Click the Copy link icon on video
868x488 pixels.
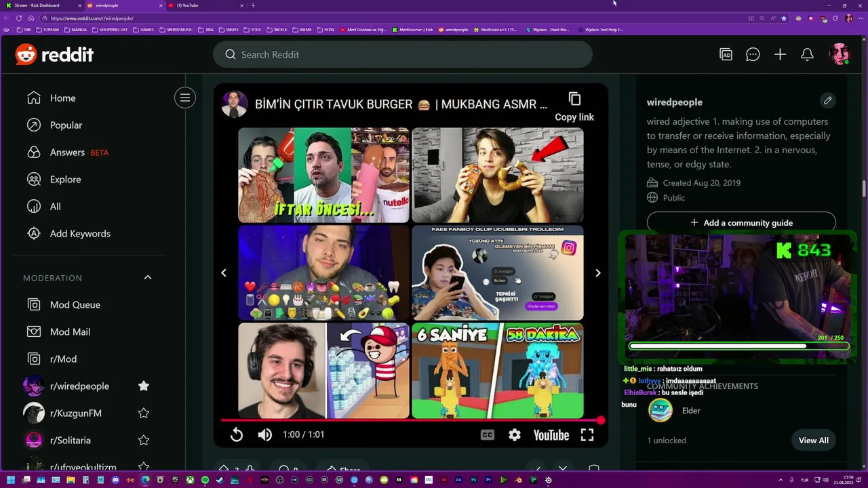tap(574, 99)
